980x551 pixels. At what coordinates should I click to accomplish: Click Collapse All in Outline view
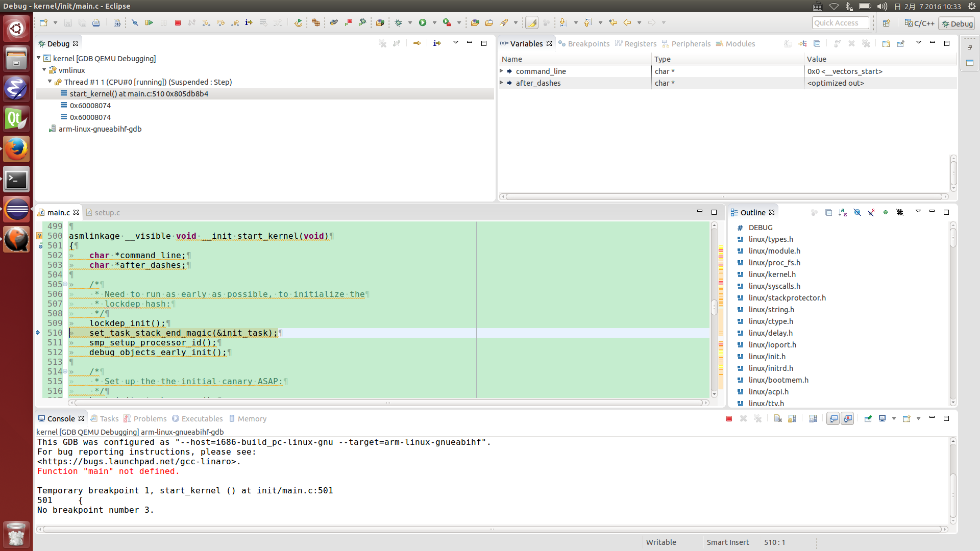click(828, 213)
